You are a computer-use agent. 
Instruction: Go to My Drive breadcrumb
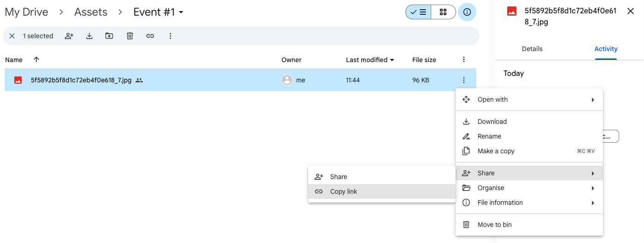pyautogui.click(x=27, y=12)
